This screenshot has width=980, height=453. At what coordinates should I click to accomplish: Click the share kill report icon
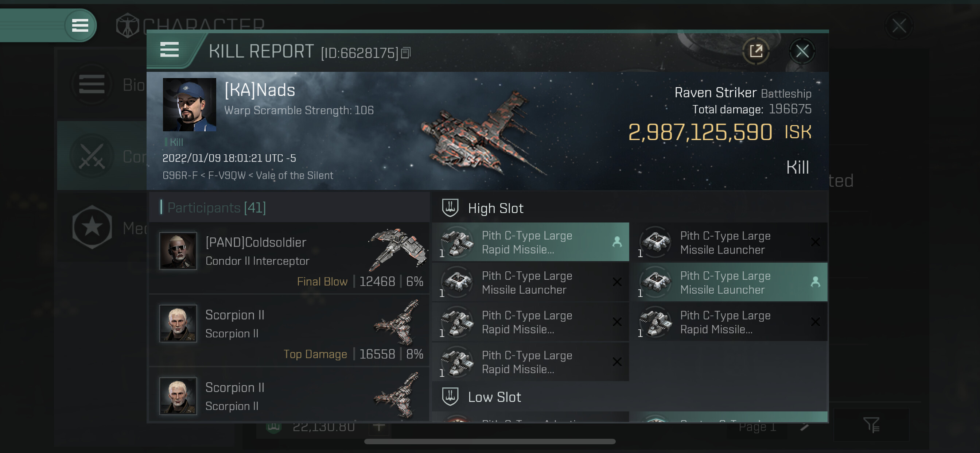(x=755, y=51)
